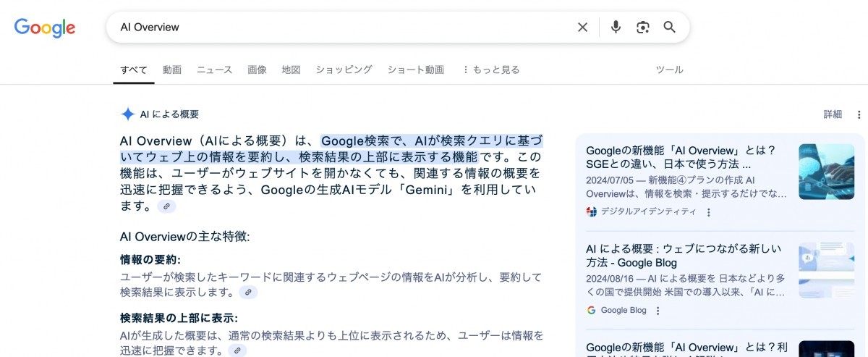Open more options for デジタルアイデンティティ result
868x357 pixels.
709,212
